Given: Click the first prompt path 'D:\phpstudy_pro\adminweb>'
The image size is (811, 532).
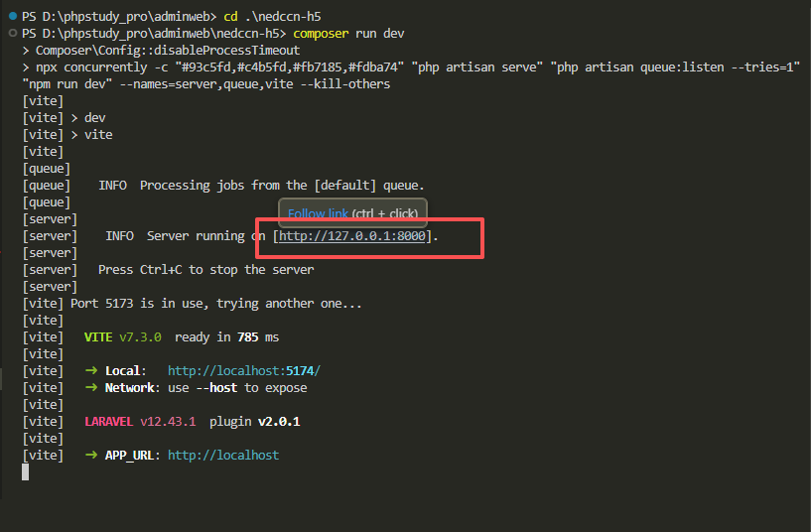Looking at the screenshot, I should click(129, 17).
